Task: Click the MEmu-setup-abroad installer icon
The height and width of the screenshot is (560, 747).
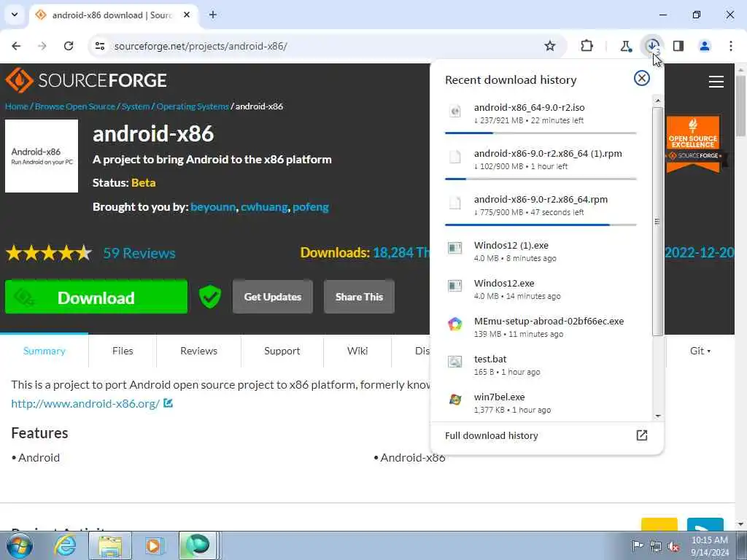Action: (455, 324)
